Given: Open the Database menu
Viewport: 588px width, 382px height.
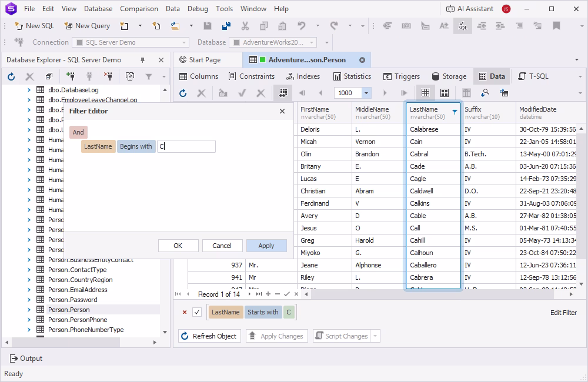Looking at the screenshot, I should point(98,8).
